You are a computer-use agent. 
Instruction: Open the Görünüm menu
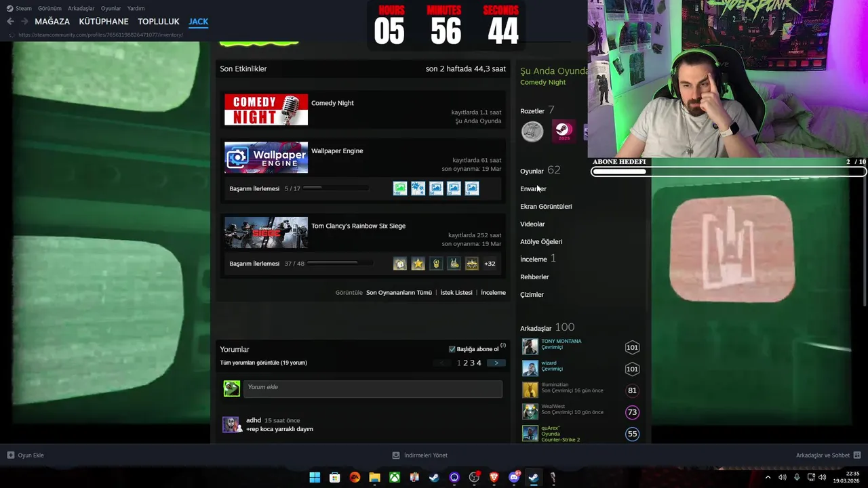pos(50,8)
